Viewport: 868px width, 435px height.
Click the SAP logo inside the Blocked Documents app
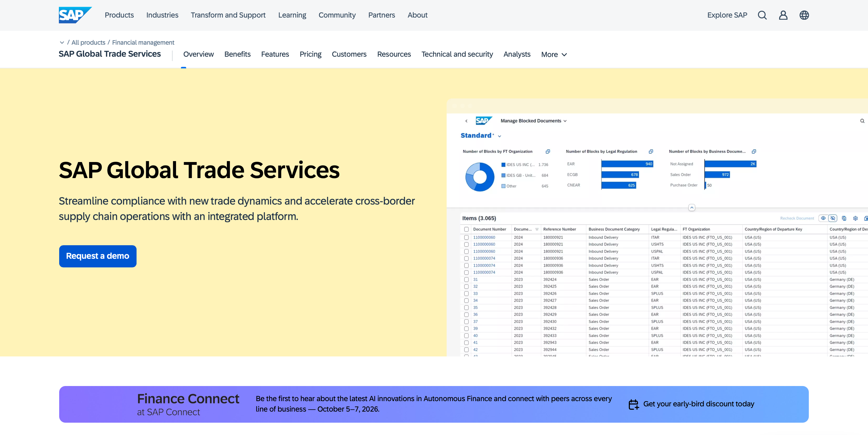(x=484, y=120)
